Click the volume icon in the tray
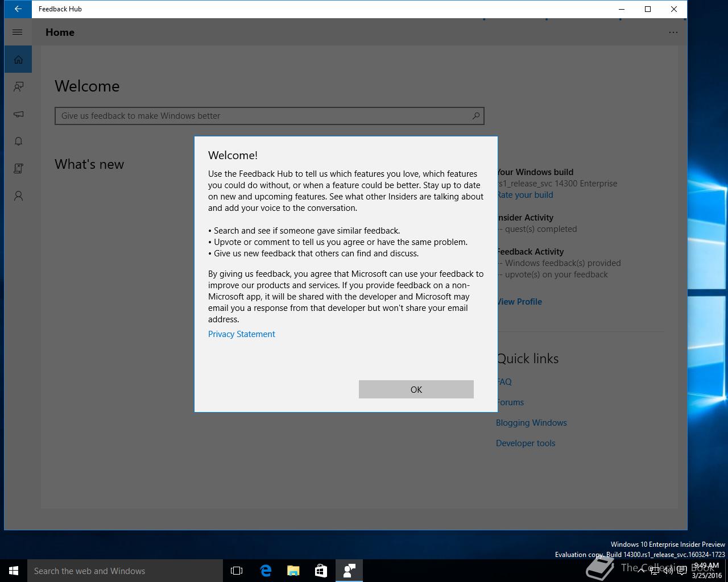The height and width of the screenshot is (582, 728). coord(668,571)
